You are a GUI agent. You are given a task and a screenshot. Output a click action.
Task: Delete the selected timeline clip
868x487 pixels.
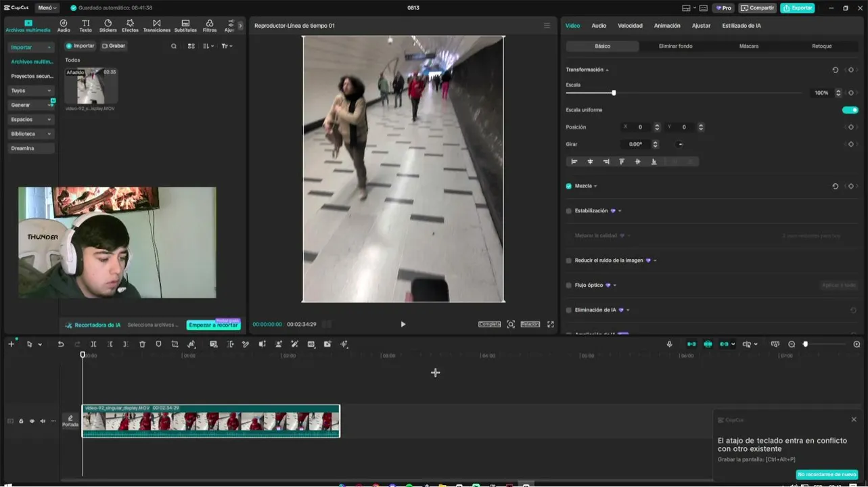tap(142, 344)
